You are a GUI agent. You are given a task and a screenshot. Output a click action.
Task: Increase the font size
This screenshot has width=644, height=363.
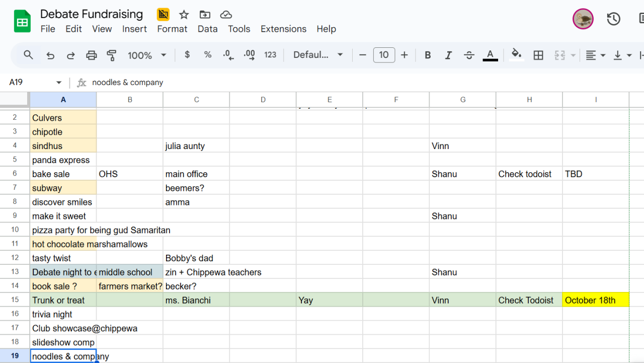coord(405,55)
